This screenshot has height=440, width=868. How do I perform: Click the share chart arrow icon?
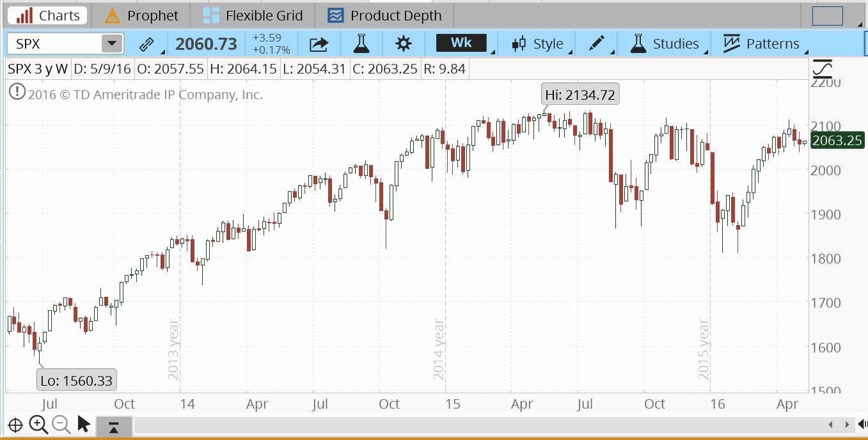coord(319,44)
